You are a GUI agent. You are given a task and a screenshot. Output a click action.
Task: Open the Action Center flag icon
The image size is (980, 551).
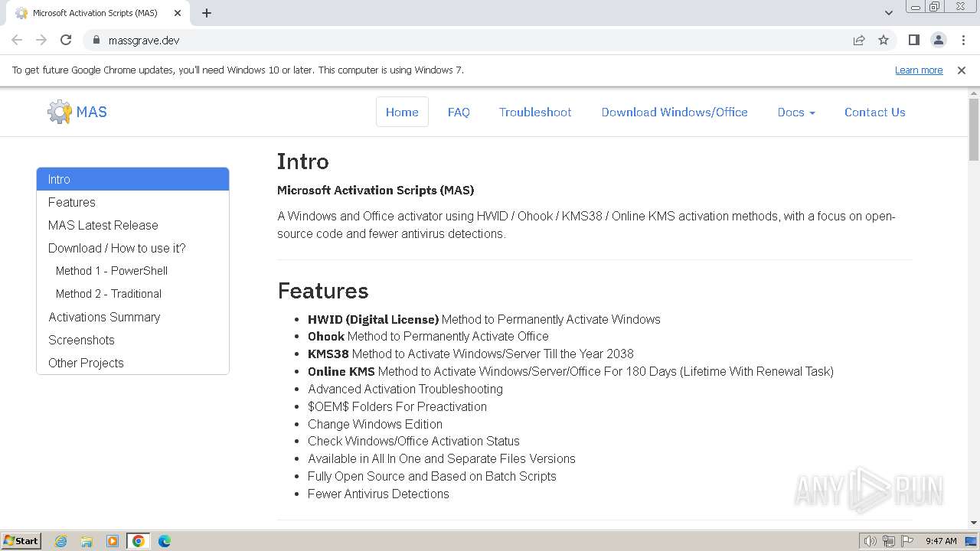907,541
